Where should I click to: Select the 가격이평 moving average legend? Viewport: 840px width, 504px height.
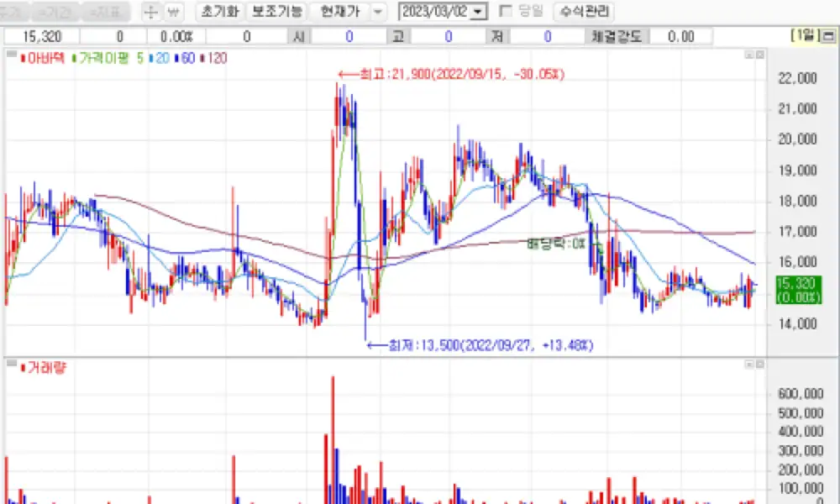(102, 58)
